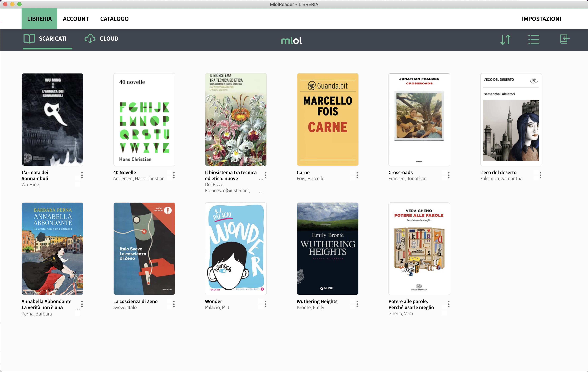The height and width of the screenshot is (372, 588).
Task: Select the SCARICATI label
Action: point(53,39)
